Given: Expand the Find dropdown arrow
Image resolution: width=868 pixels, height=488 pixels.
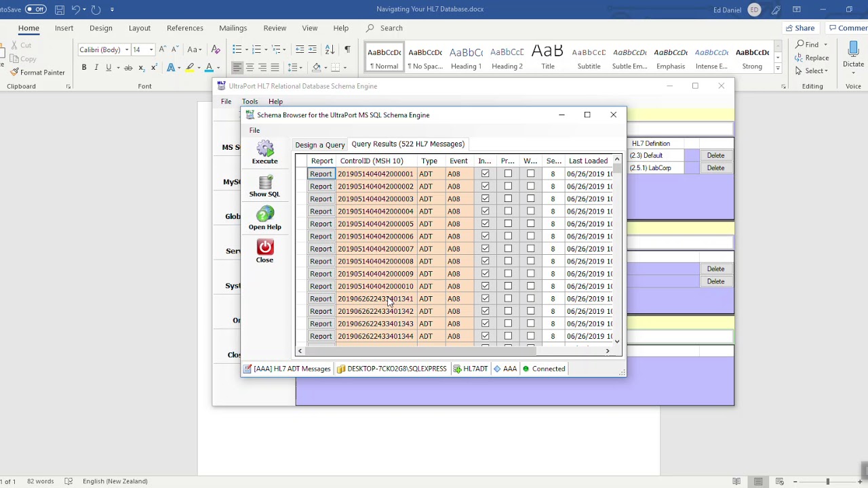Looking at the screenshot, I should (x=825, y=45).
